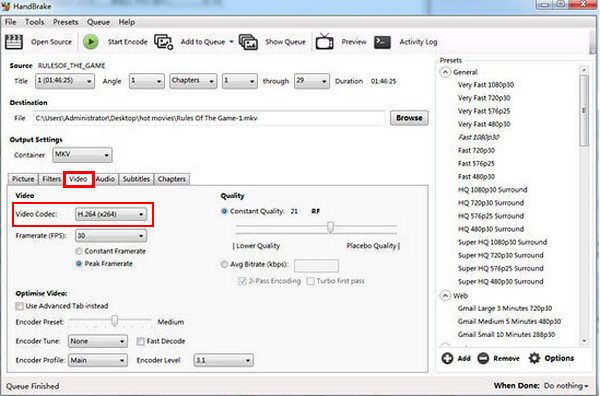The width and height of the screenshot is (600, 396).
Task: Open the Tools menu
Action: [34, 22]
